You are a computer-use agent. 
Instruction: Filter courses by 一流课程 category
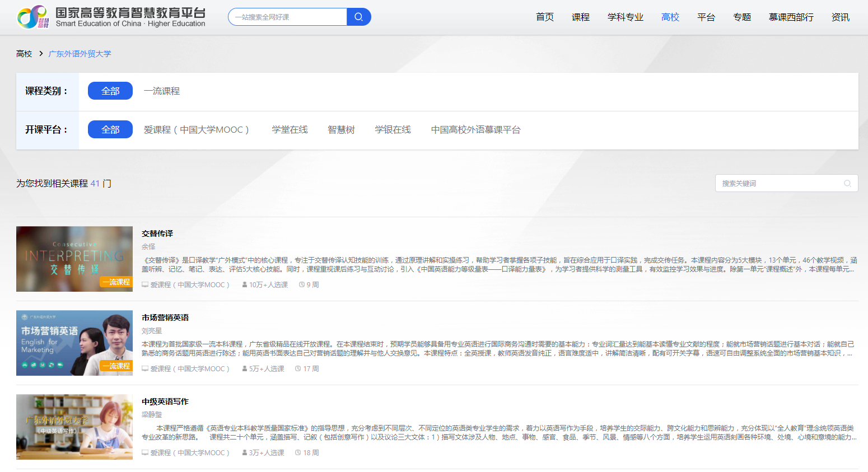[x=162, y=91]
